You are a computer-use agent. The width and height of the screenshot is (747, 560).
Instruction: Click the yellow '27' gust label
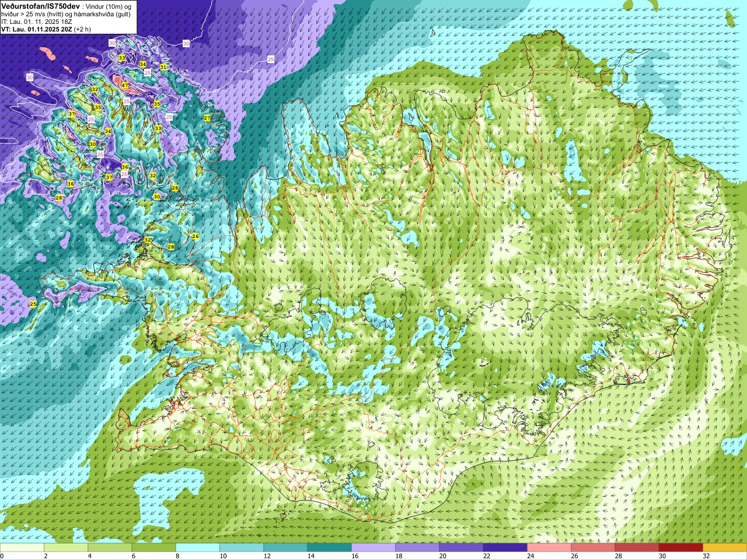pos(207,118)
